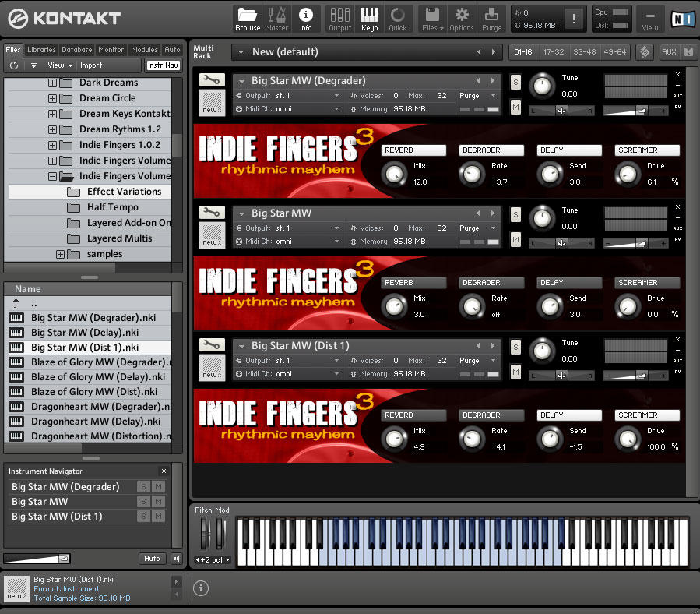Image resolution: width=700 pixels, height=614 pixels.
Task: Click the Master editor metronome icon
Action: (x=276, y=19)
